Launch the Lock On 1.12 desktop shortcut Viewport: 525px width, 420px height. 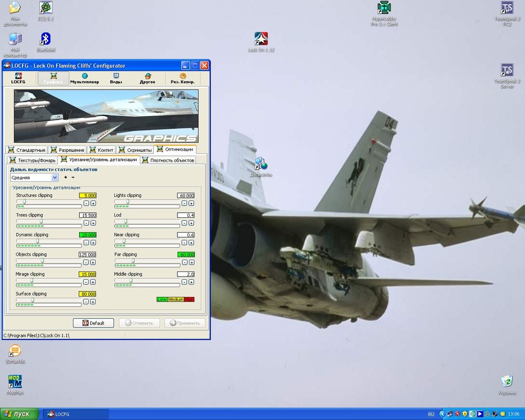pos(261,39)
